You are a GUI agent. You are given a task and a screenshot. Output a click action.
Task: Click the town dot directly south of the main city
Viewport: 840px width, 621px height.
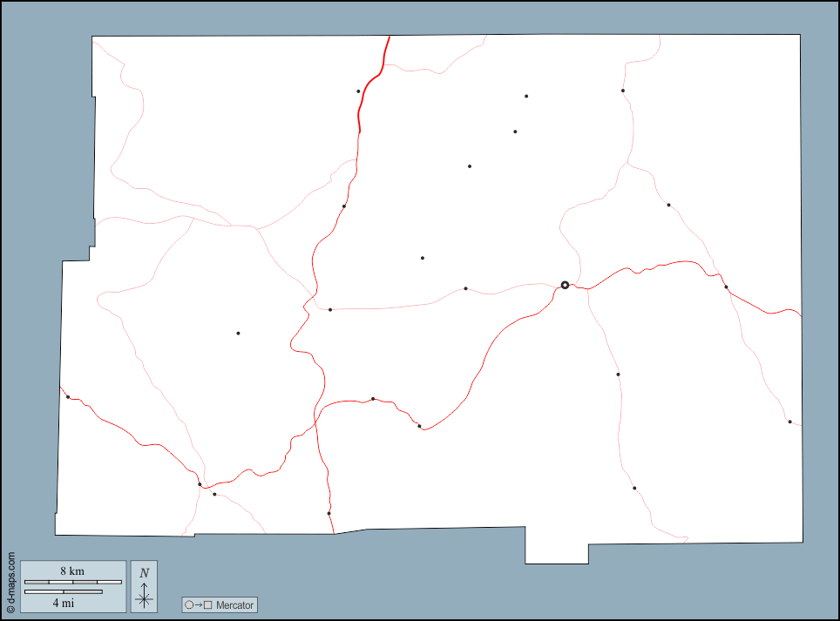pyautogui.click(x=618, y=375)
